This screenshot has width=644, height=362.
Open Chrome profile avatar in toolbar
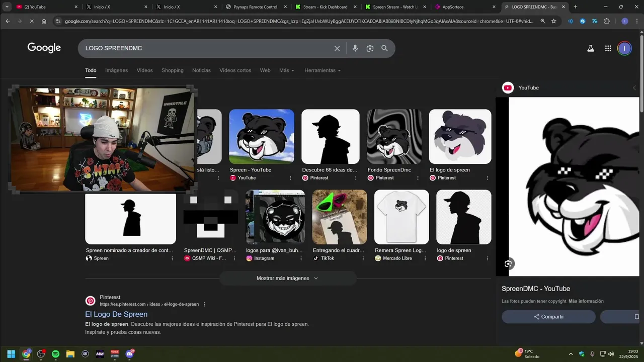click(x=624, y=21)
